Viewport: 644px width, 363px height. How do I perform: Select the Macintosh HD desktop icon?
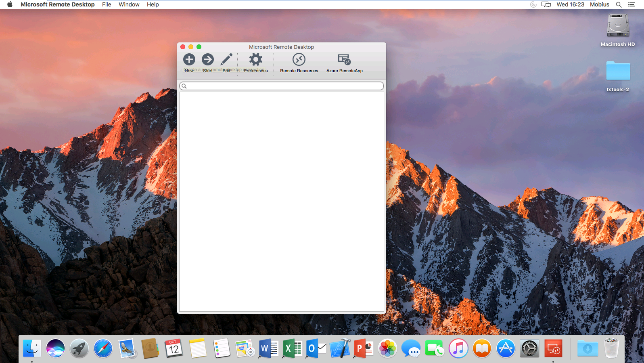coord(618,25)
